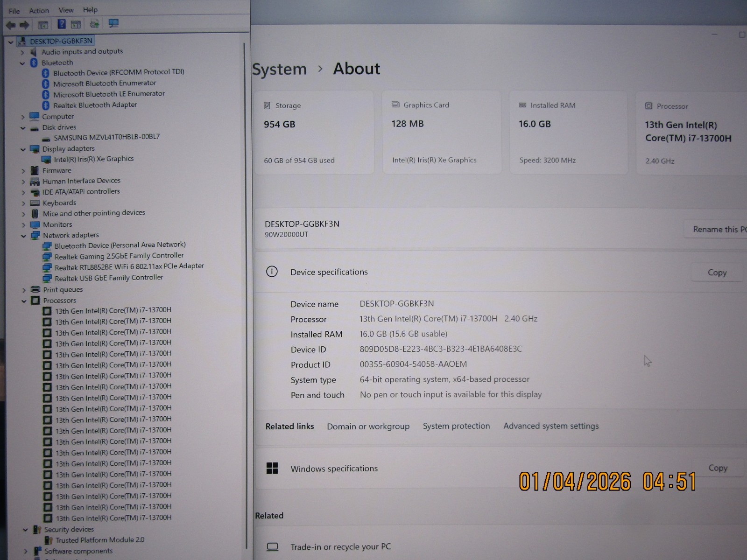Open Trade-in or recycle your PC
Screen dimensions: 747x560
(501, 546)
